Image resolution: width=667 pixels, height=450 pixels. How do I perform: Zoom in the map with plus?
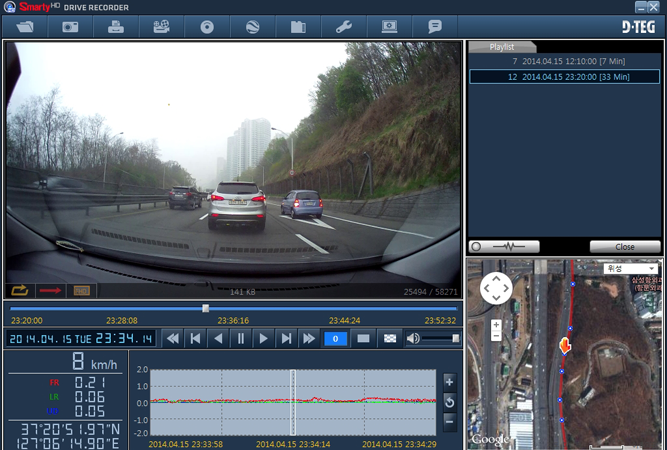click(x=496, y=325)
